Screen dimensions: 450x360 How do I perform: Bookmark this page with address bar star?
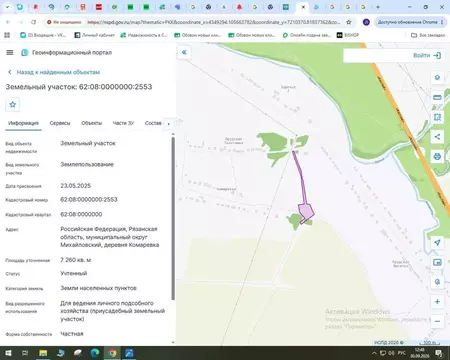(x=349, y=22)
